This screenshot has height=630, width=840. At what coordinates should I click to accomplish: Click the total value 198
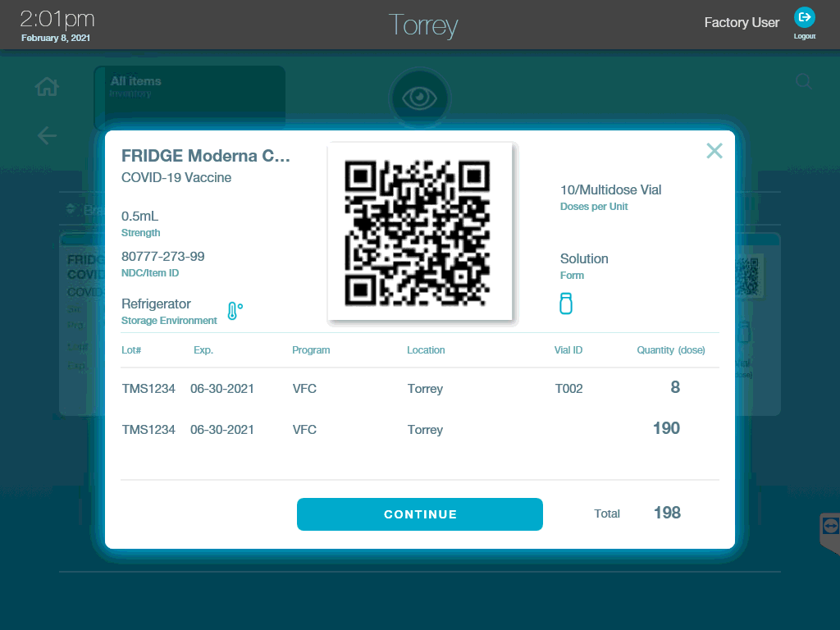pyautogui.click(x=667, y=513)
